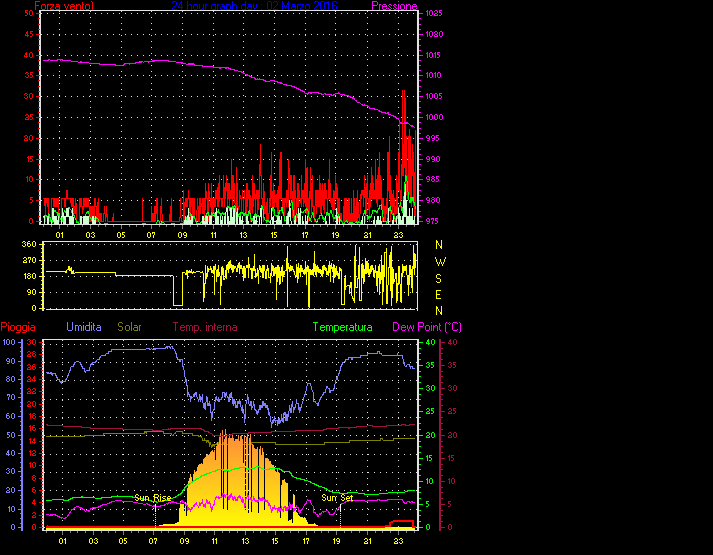Click the W compass letter
Screen dimensions: 713x555
click(x=440, y=262)
